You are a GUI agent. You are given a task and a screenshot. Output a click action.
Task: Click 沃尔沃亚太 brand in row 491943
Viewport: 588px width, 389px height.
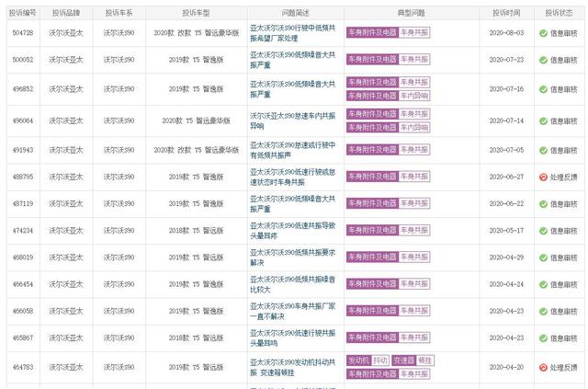pyautogui.click(x=66, y=150)
